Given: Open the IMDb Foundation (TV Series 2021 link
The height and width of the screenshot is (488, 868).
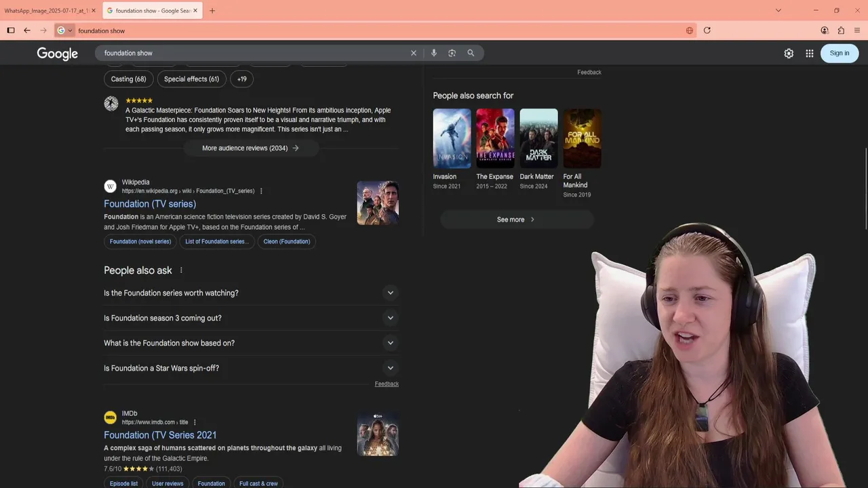Looking at the screenshot, I should [160, 435].
